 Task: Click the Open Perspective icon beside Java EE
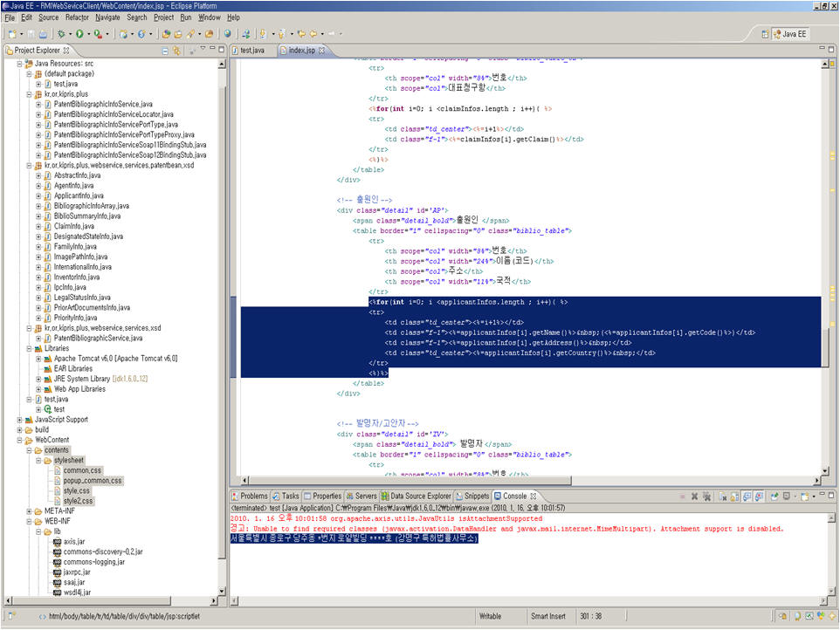pos(766,34)
